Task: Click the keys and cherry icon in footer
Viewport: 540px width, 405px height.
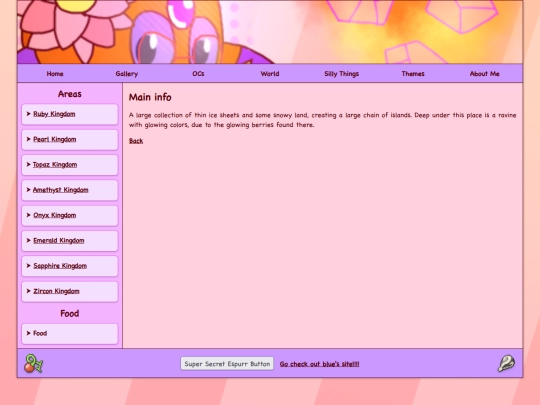Action: (x=33, y=363)
